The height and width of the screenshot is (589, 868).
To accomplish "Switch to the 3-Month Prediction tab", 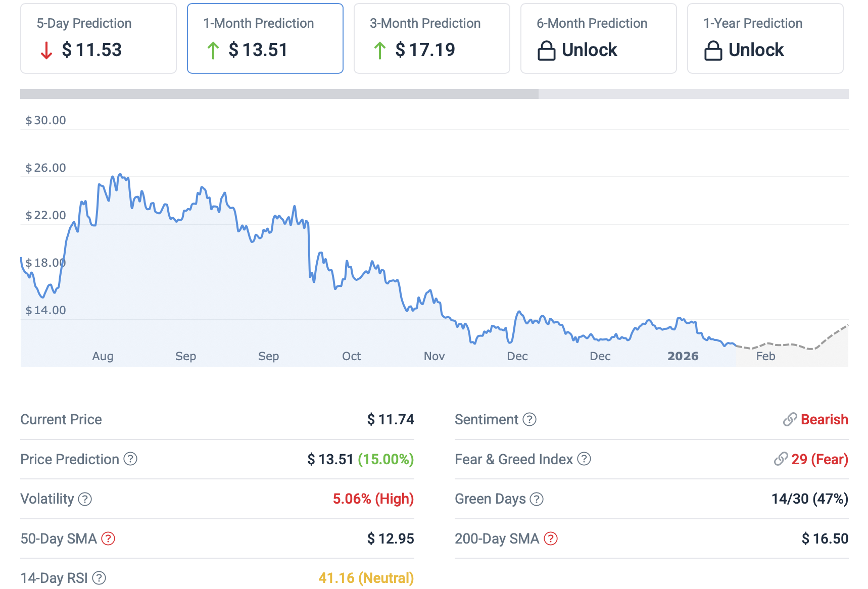I will (x=432, y=38).
